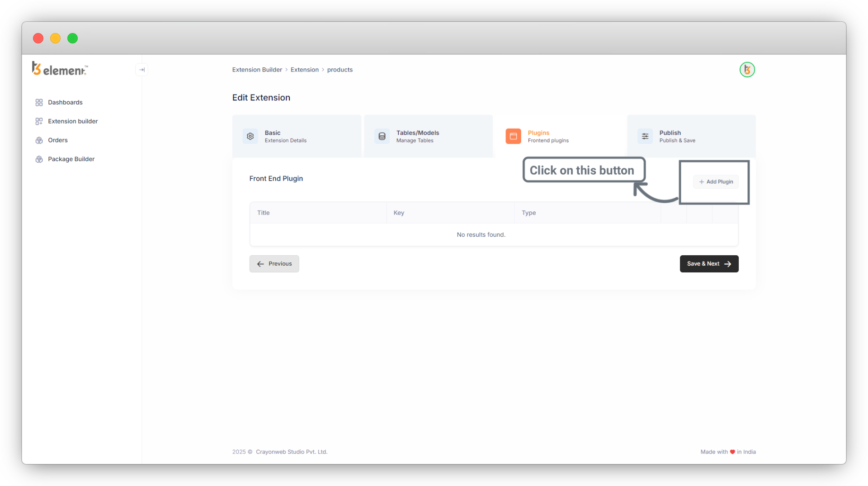Click the Orders box icon
868x486 pixels.
click(x=39, y=140)
